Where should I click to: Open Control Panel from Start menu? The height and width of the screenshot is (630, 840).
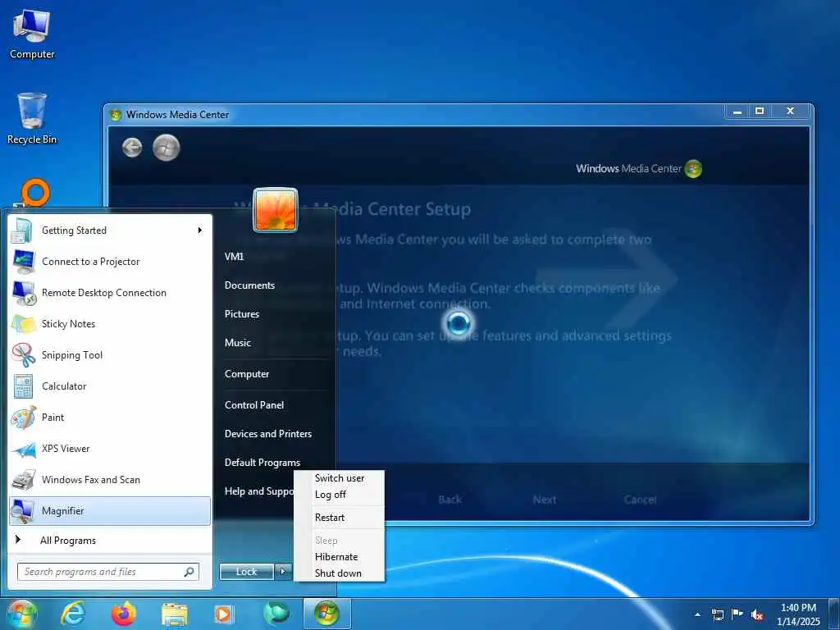click(x=254, y=405)
